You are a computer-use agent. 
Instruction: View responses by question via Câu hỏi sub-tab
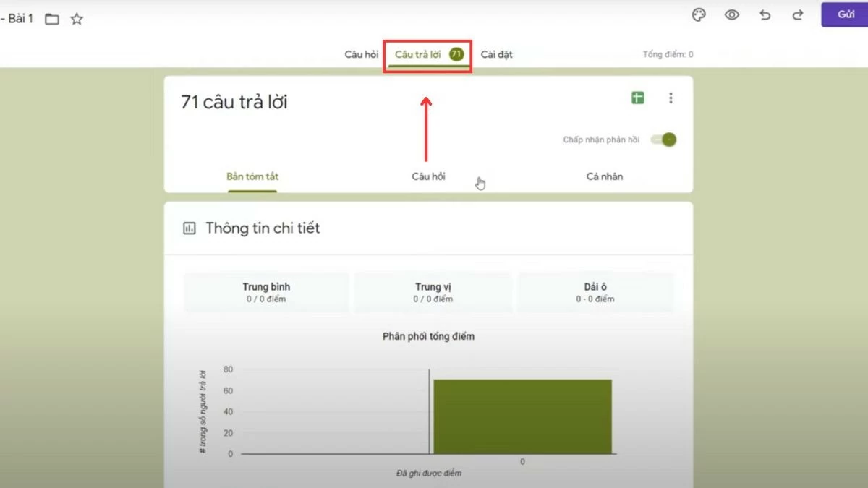click(428, 176)
